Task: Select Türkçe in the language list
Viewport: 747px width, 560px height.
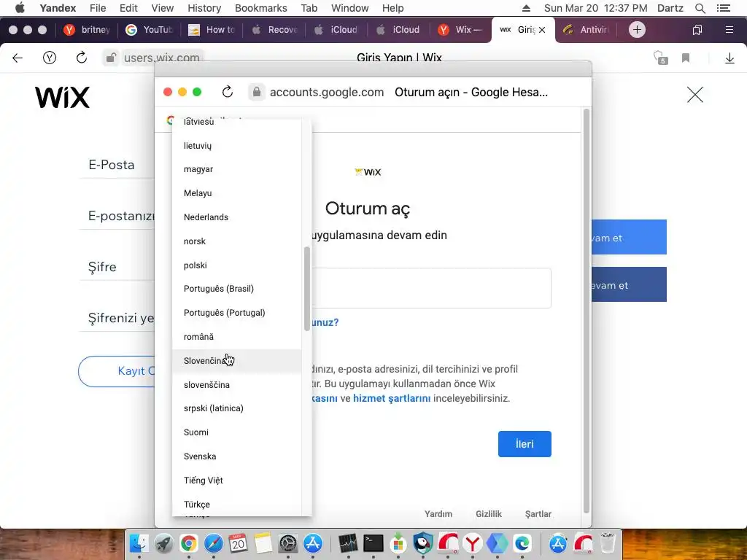Action: [x=237, y=505]
